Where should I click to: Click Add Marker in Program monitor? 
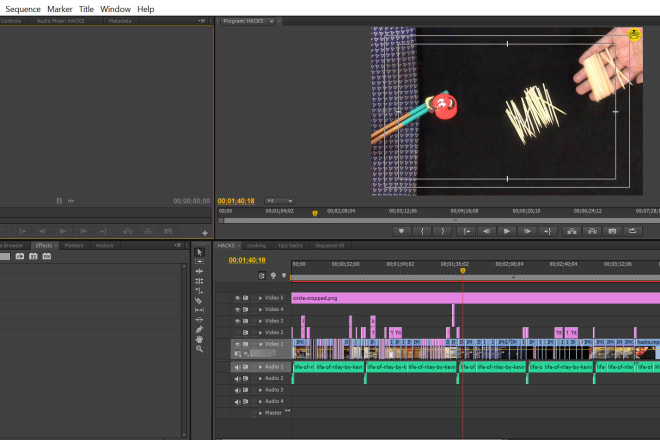pyautogui.click(x=402, y=231)
